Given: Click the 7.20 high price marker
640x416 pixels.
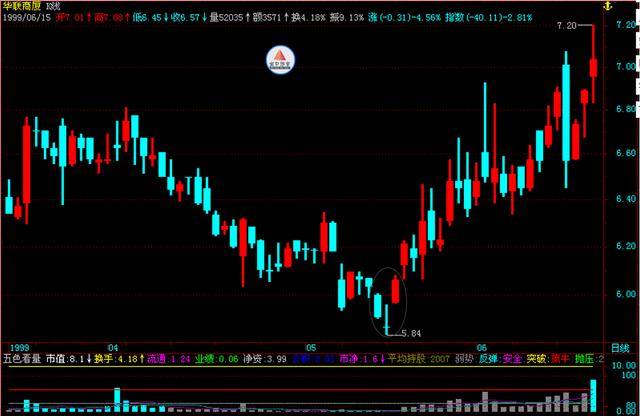Looking at the screenshot, I should click(x=567, y=26).
